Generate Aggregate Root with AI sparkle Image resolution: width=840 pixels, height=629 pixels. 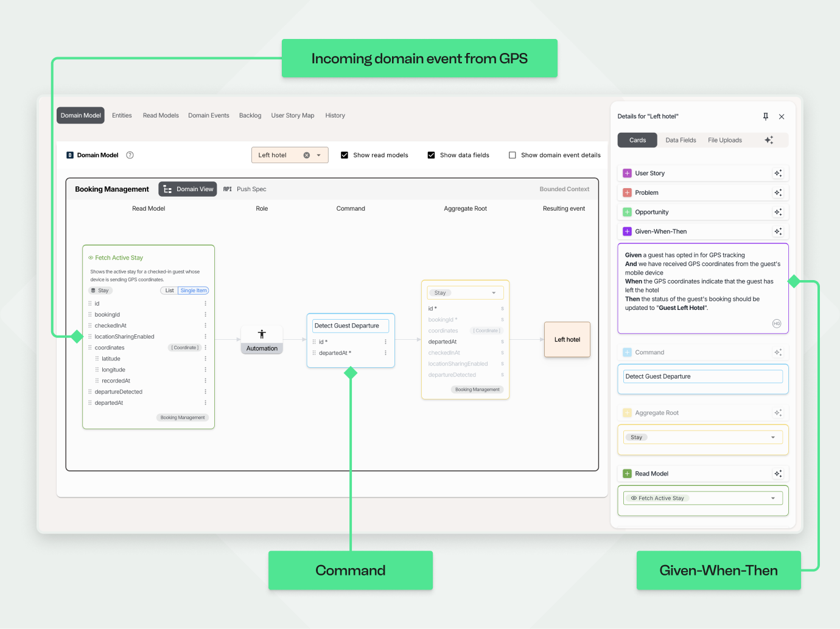tap(778, 413)
